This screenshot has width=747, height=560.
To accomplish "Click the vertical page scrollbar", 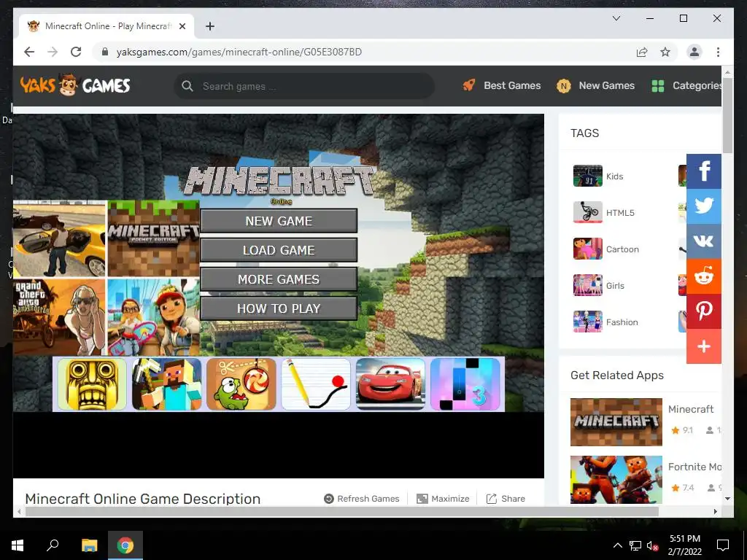I will point(727,114).
